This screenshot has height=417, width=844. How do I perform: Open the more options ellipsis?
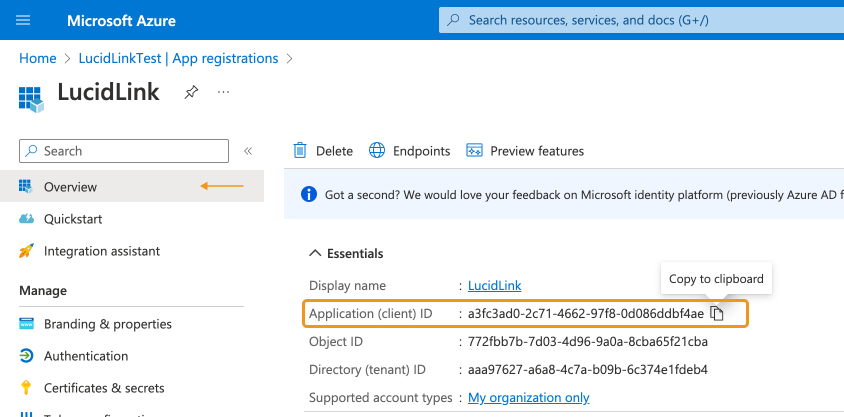tap(223, 92)
